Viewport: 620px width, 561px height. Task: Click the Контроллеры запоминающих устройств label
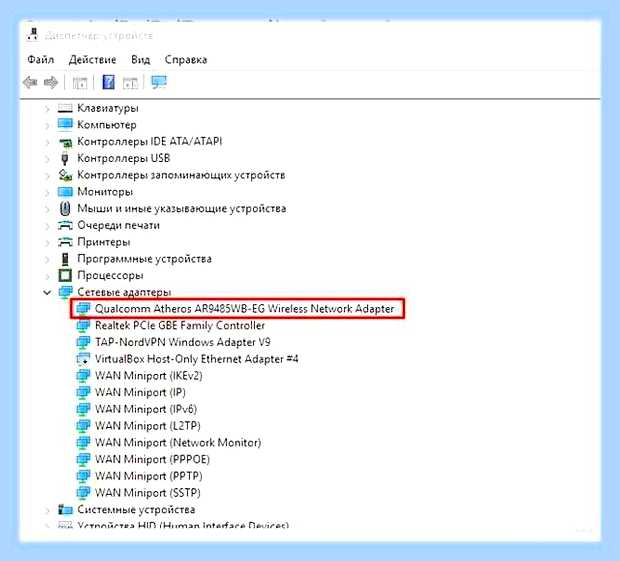(x=181, y=175)
